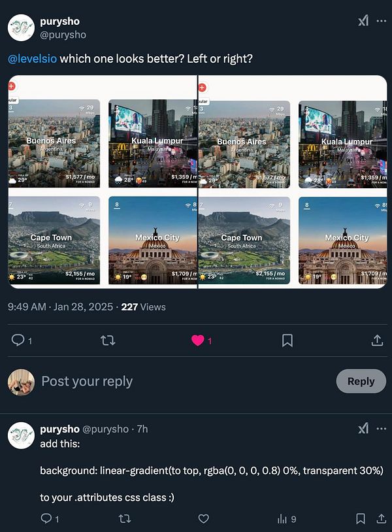Open the comment icon on purysho's reply
This screenshot has width=392, height=532.
pos(46,518)
